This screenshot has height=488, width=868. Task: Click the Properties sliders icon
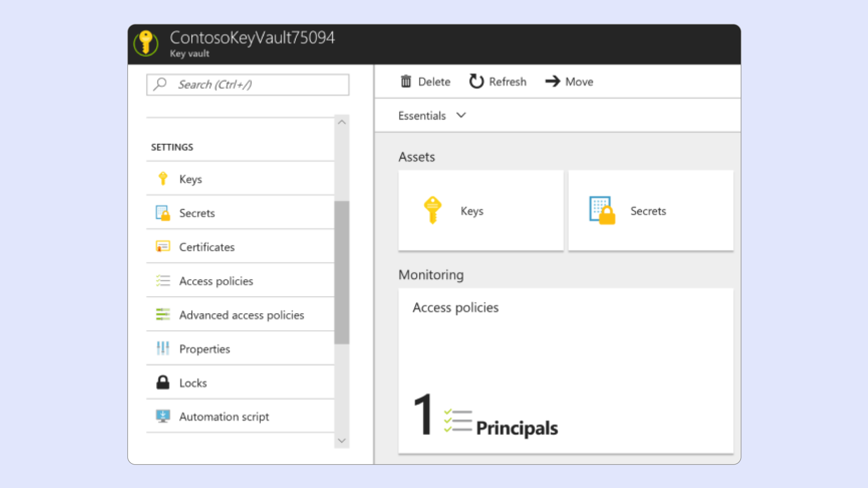point(163,349)
